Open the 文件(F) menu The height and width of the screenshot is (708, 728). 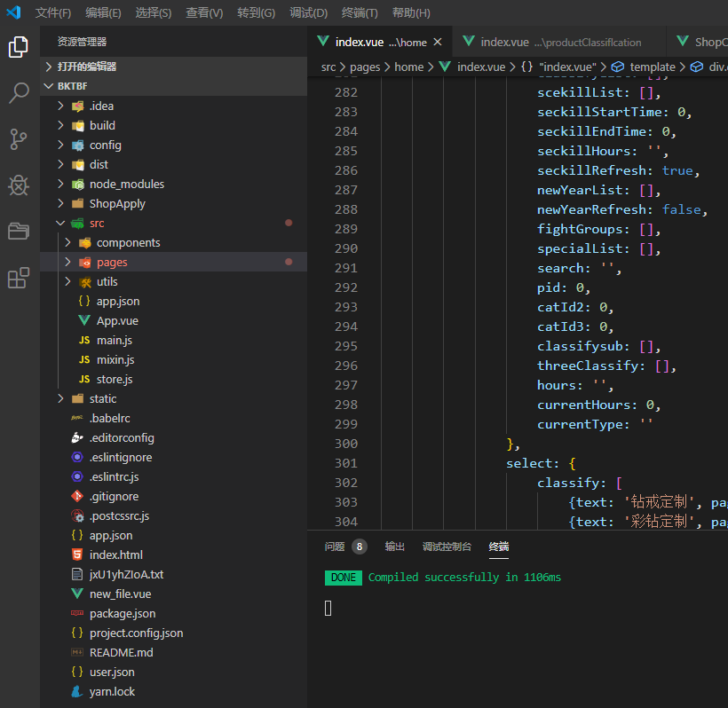pyautogui.click(x=53, y=12)
